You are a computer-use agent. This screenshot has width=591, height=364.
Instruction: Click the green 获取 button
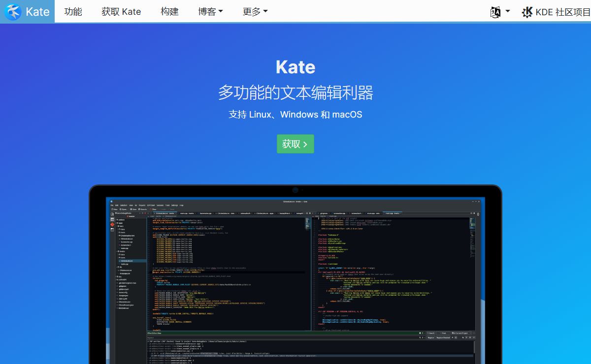click(295, 144)
